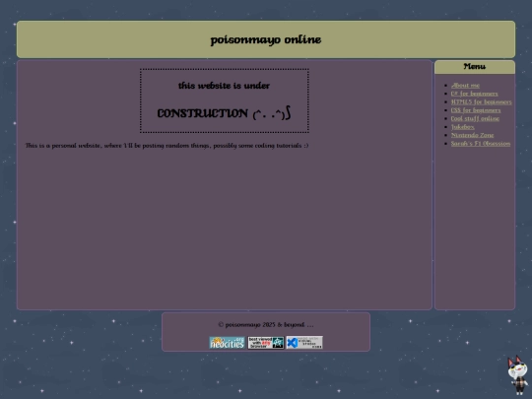Click the 'this website is under' heading

click(224, 86)
